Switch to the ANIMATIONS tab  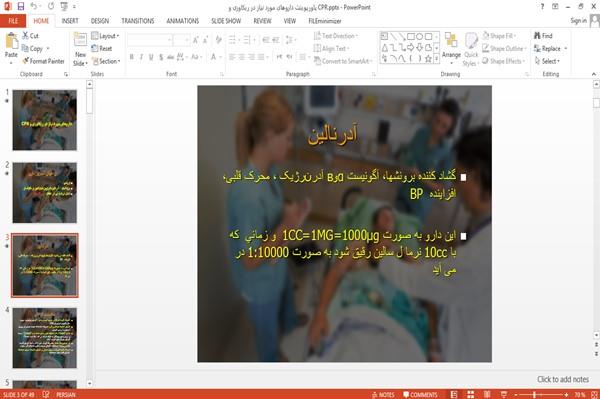coord(183,21)
